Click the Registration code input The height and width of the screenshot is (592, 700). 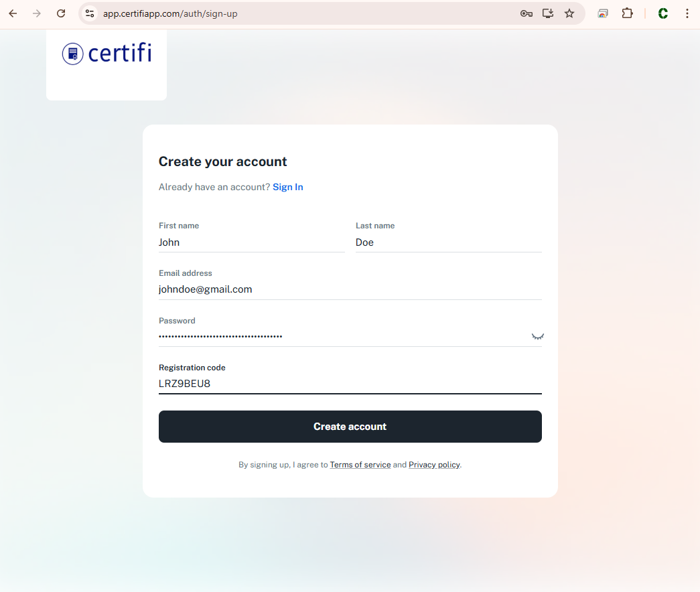pyautogui.click(x=350, y=384)
